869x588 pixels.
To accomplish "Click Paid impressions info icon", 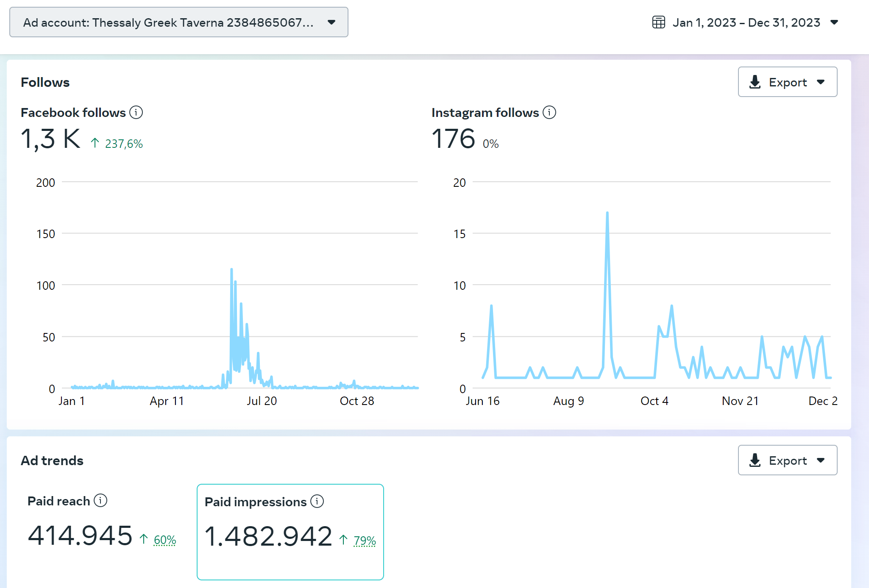I will tap(317, 502).
